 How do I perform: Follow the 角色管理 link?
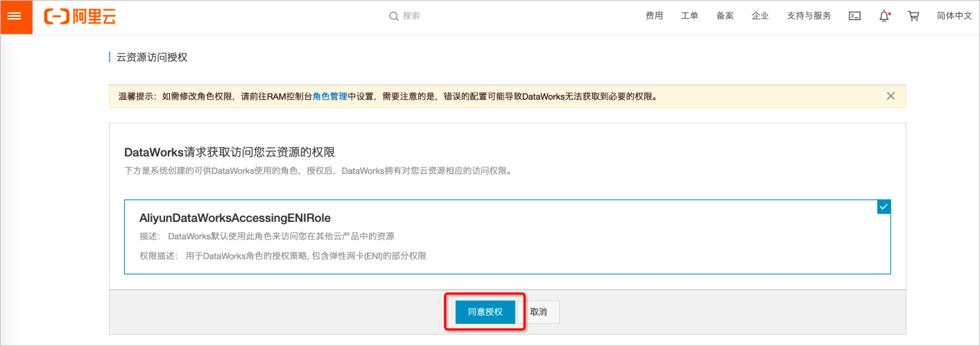click(330, 97)
